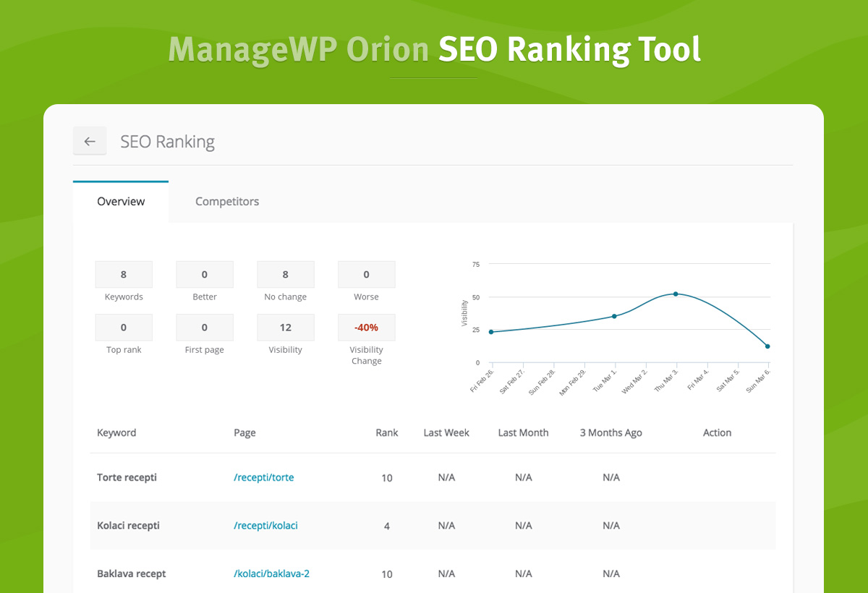Click the First page count box
Screen dimensions: 868x593
coord(205,328)
